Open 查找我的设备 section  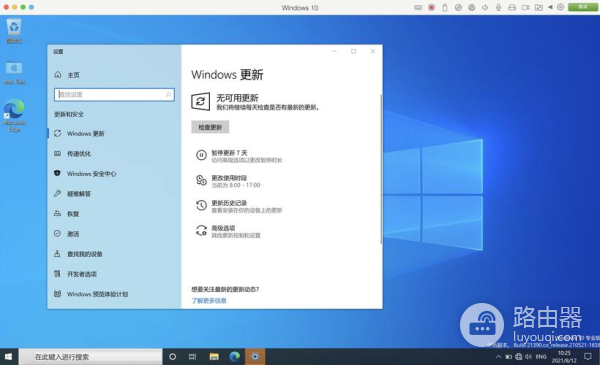coord(114,254)
